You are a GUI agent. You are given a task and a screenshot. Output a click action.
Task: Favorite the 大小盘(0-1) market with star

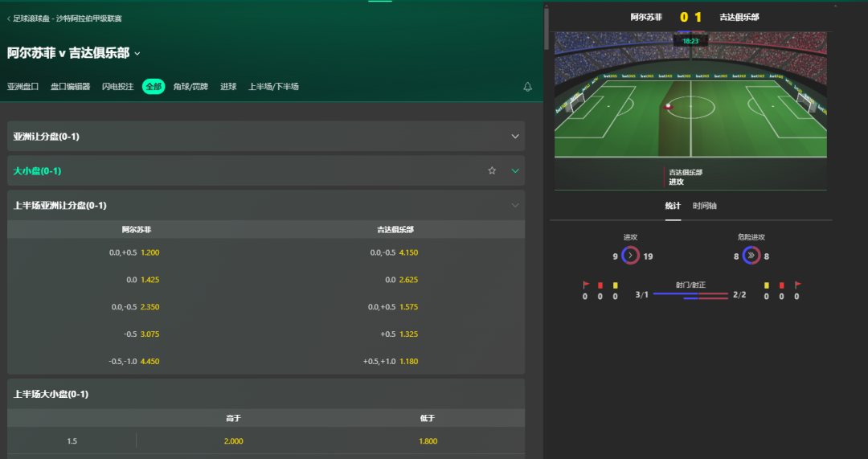coord(492,170)
